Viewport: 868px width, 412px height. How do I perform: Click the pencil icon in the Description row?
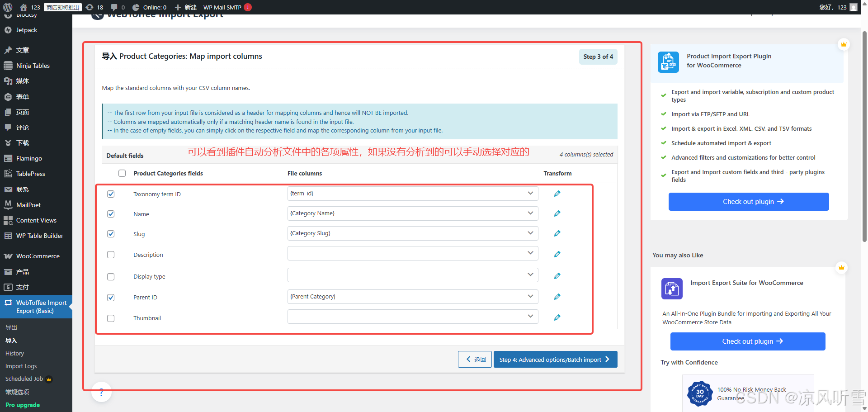pyautogui.click(x=557, y=254)
